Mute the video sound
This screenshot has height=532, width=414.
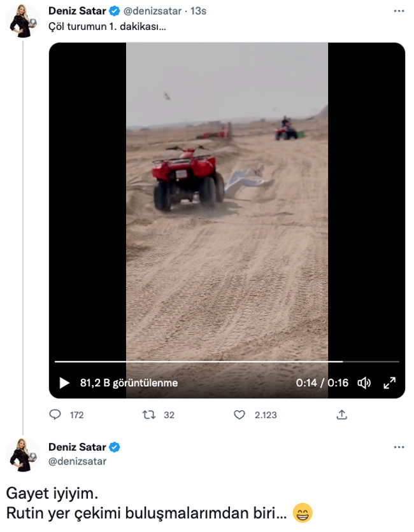(x=364, y=383)
